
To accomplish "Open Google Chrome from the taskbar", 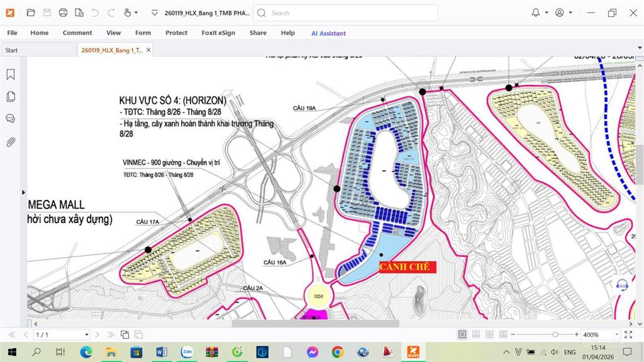I will tap(338, 352).
